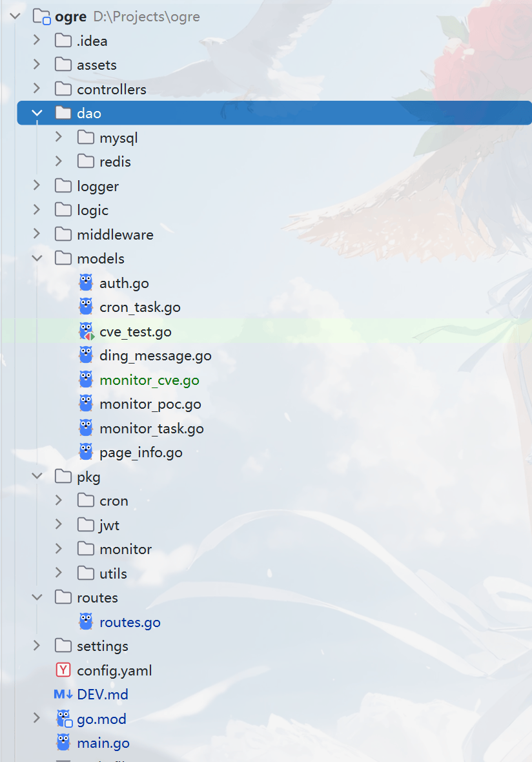The height and width of the screenshot is (762, 532).
Task: Collapse the pkg folder arrow
Action: (x=37, y=477)
